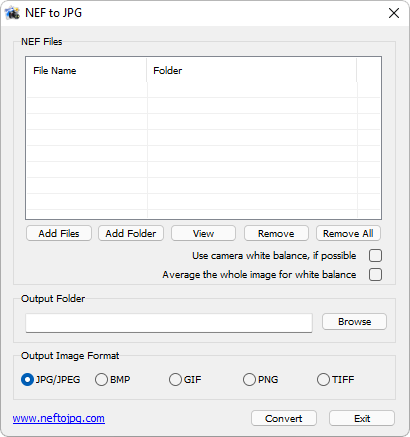
Task: Close the NEF to JPG window
Action: coord(394,13)
